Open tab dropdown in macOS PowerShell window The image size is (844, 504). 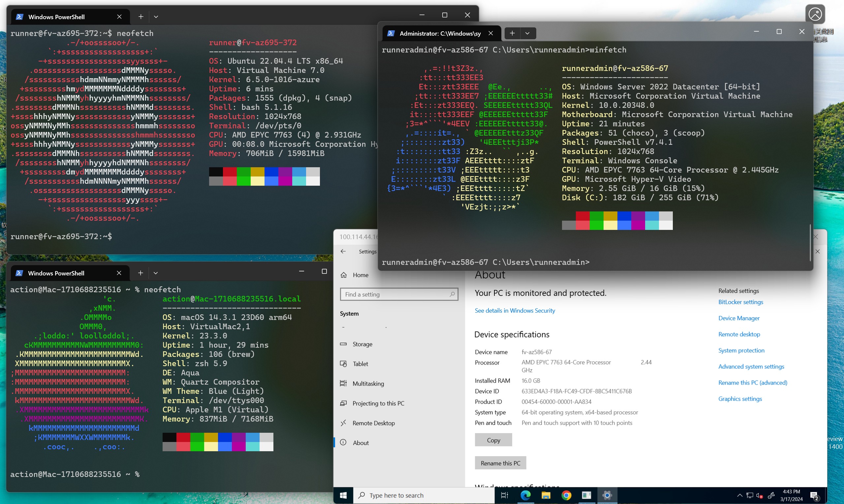(x=155, y=273)
